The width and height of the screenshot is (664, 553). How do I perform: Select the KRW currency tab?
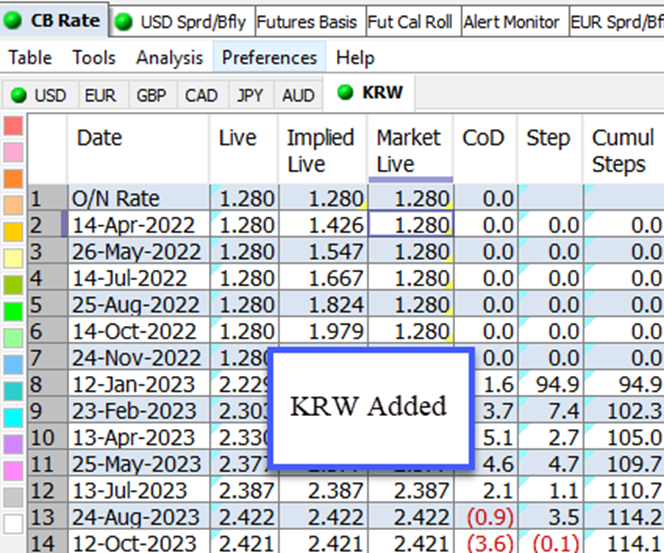tap(369, 93)
